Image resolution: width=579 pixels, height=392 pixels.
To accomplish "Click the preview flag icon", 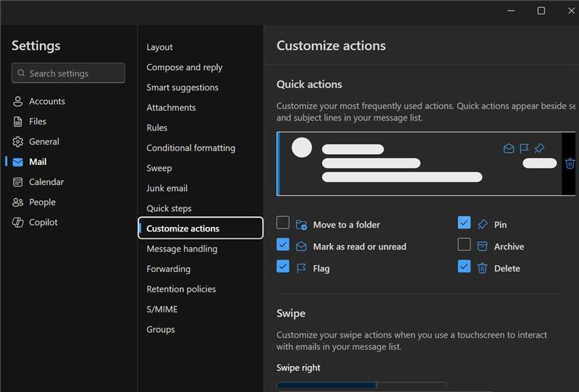I will point(524,148).
